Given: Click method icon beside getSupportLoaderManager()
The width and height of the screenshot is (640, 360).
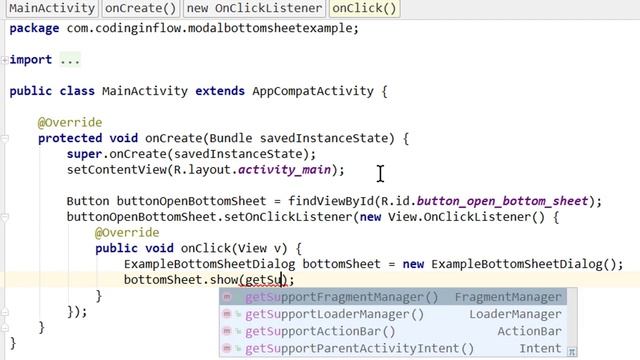Looking at the screenshot, I should [227, 314].
